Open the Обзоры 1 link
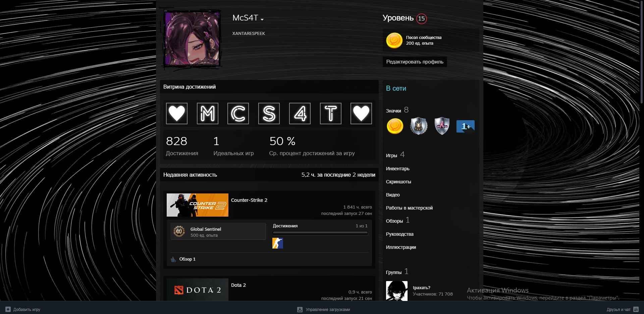Screen dimensions: 644x314 398,220
